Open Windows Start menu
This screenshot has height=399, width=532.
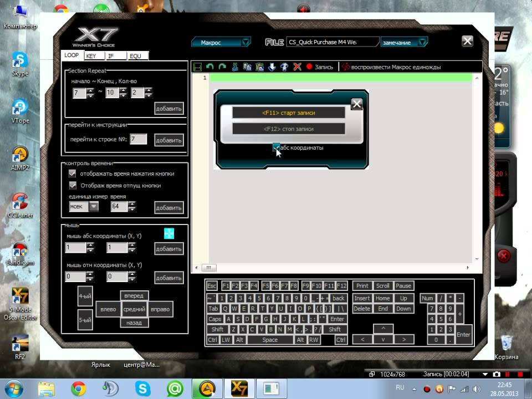click(x=13, y=389)
